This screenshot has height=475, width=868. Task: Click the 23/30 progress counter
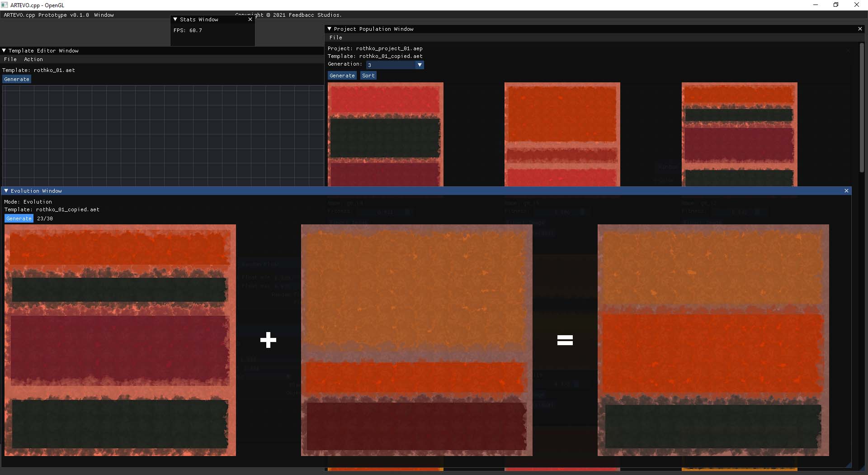[x=45, y=218]
